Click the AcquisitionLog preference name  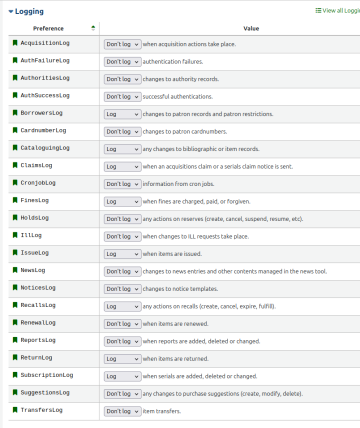pyautogui.click(x=45, y=43)
